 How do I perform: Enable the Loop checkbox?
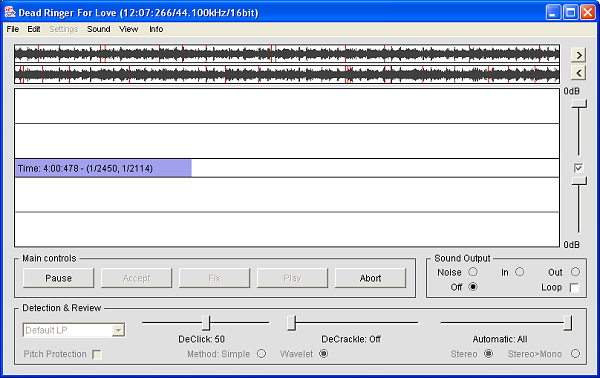click(x=574, y=287)
